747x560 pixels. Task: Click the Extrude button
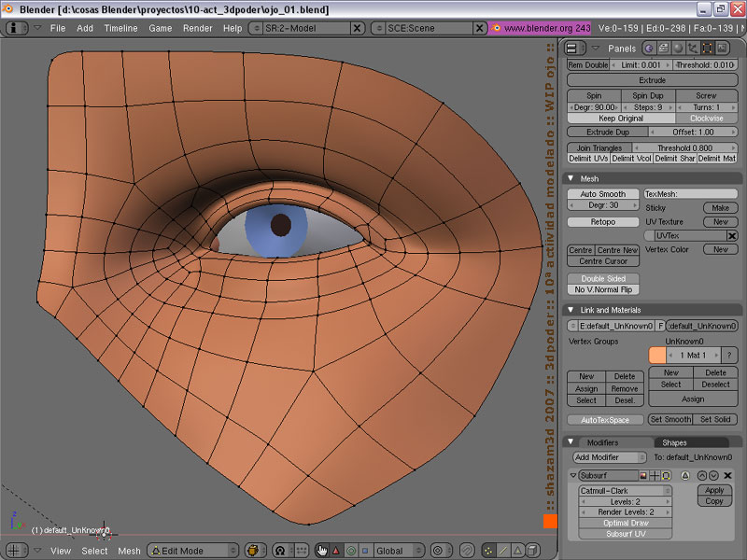pyautogui.click(x=652, y=80)
